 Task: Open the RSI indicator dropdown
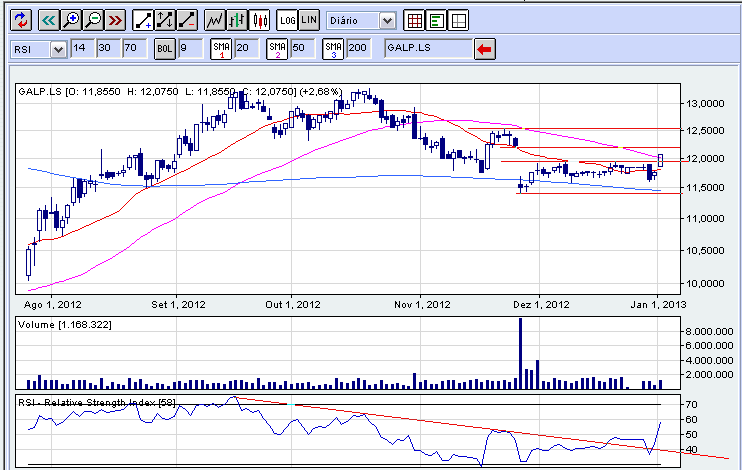(58, 49)
